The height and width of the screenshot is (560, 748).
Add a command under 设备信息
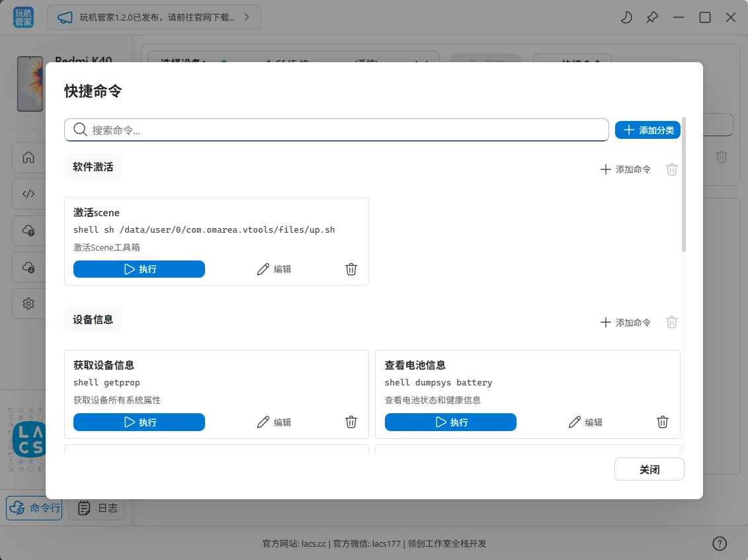coord(625,323)
